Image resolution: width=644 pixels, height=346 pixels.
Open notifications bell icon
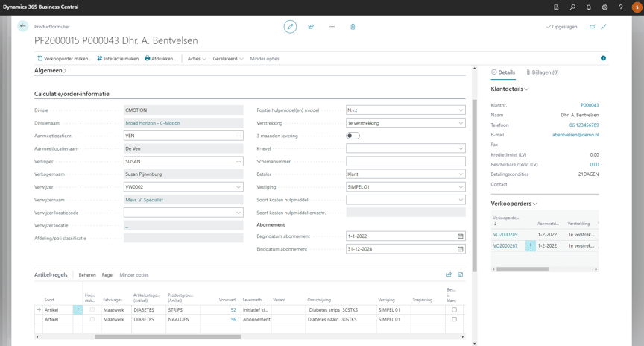tap(589, 7)
